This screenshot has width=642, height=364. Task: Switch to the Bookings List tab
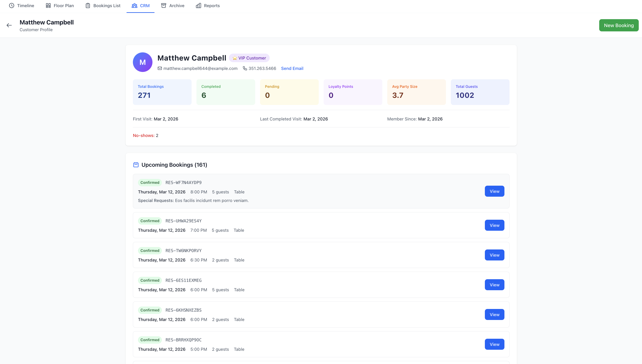tap(103, 5)
